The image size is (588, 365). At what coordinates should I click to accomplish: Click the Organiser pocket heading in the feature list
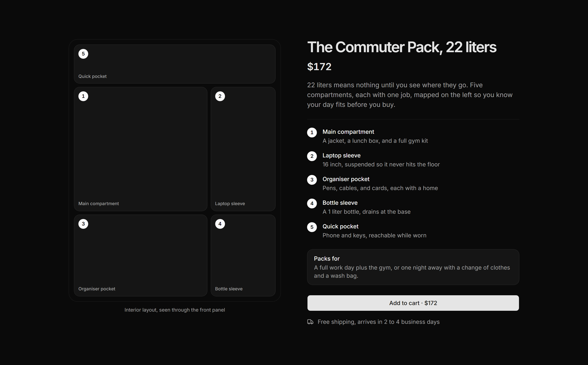coord(346,179)
